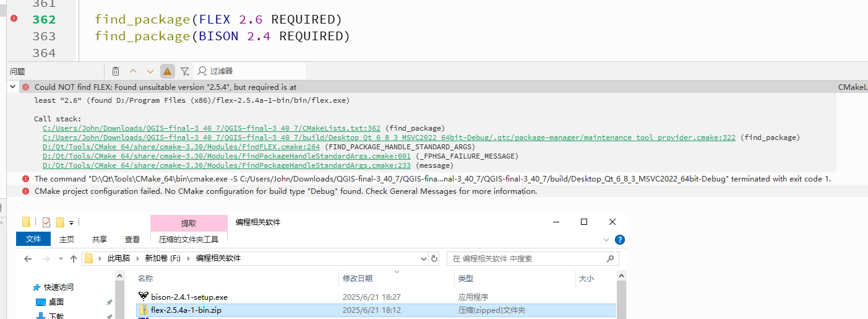Click the 问题 panel title
This screenshot has height=319, width=868.
click(17, 71)
